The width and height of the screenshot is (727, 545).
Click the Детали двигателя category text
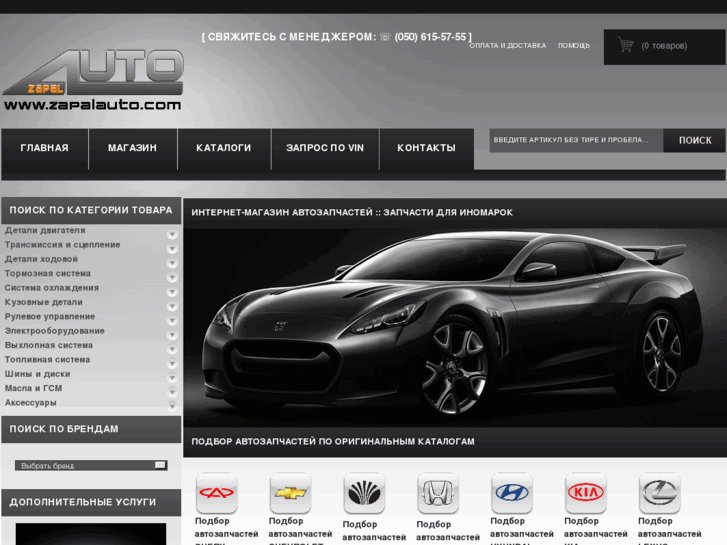point(45,231)
